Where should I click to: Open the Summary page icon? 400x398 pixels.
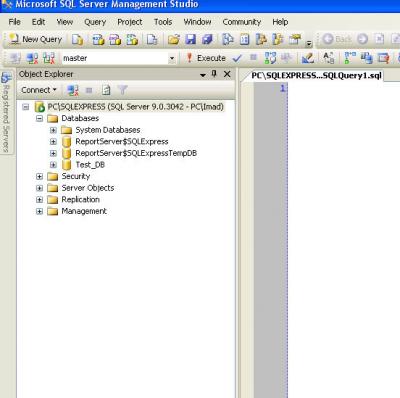pos(244,40)
